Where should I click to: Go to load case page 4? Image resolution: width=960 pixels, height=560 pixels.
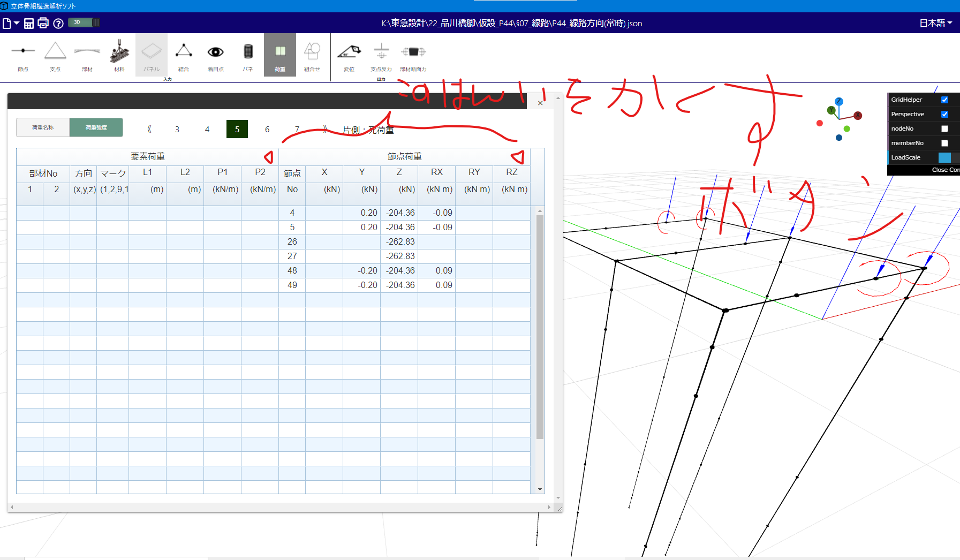(207, 130)
